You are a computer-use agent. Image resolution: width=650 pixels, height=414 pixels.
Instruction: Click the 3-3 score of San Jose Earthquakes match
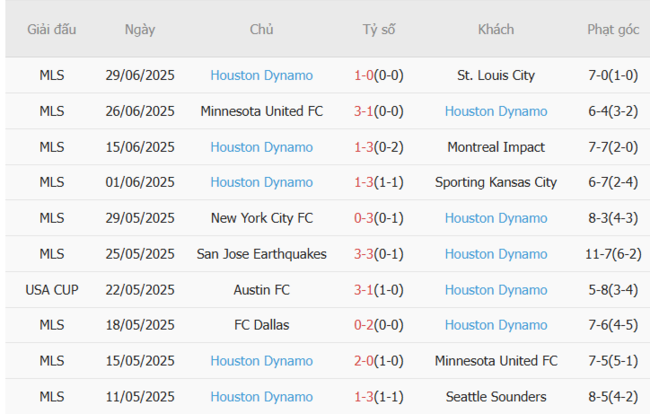(379, 254)
